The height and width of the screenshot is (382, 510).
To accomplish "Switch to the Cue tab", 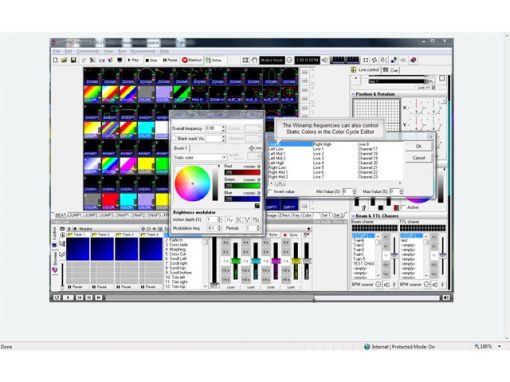I will point(391,70).
